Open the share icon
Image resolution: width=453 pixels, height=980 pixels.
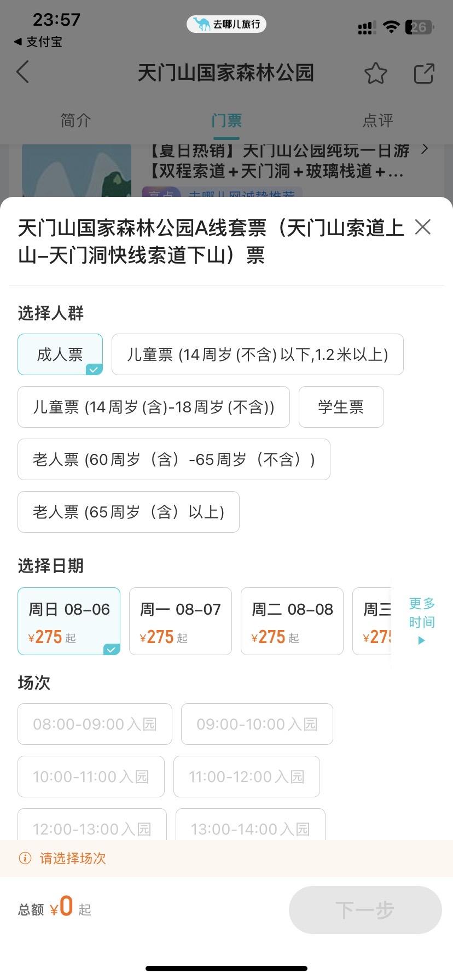coord(424,73)
